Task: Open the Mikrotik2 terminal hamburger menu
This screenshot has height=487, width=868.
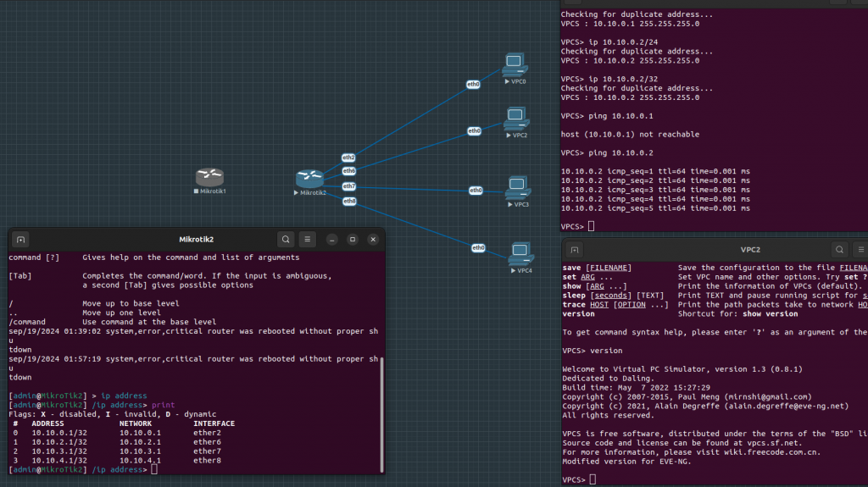Action: tap(307, 240)
